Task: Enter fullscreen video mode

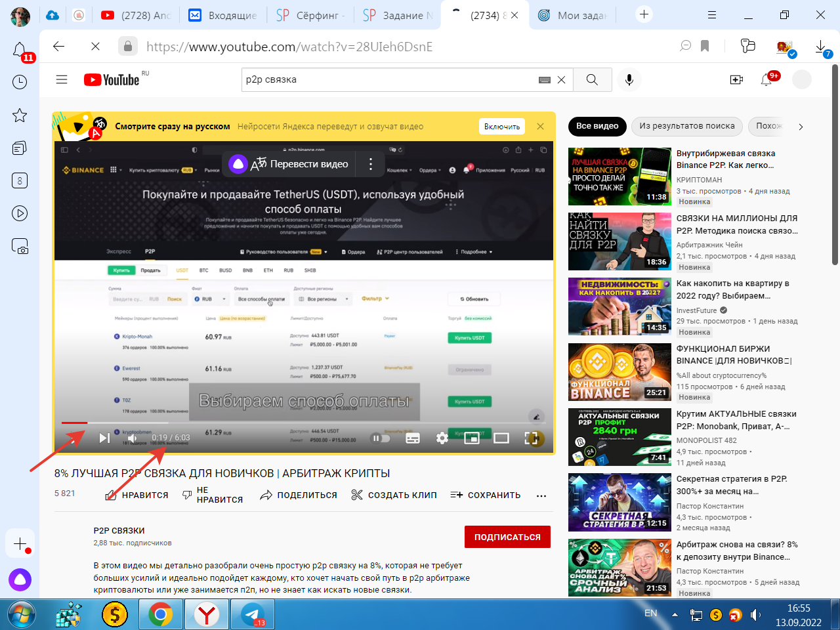Action: [532, 438]
